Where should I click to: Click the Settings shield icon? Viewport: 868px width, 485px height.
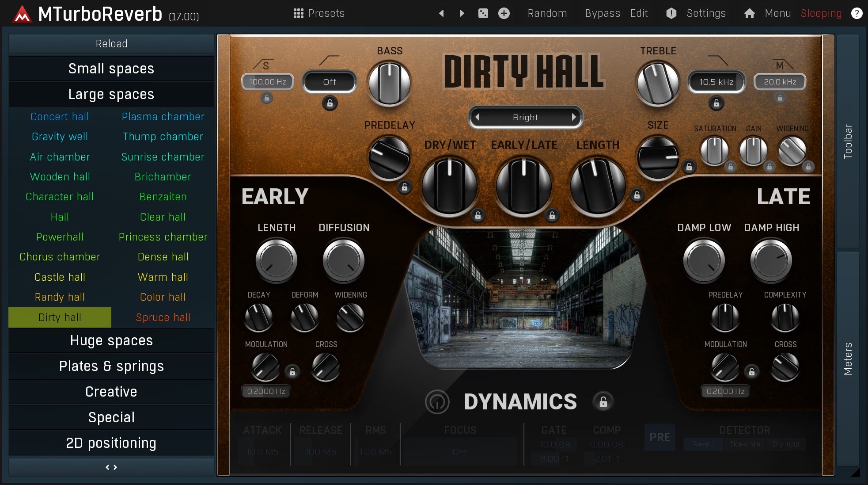pos(671,13)
